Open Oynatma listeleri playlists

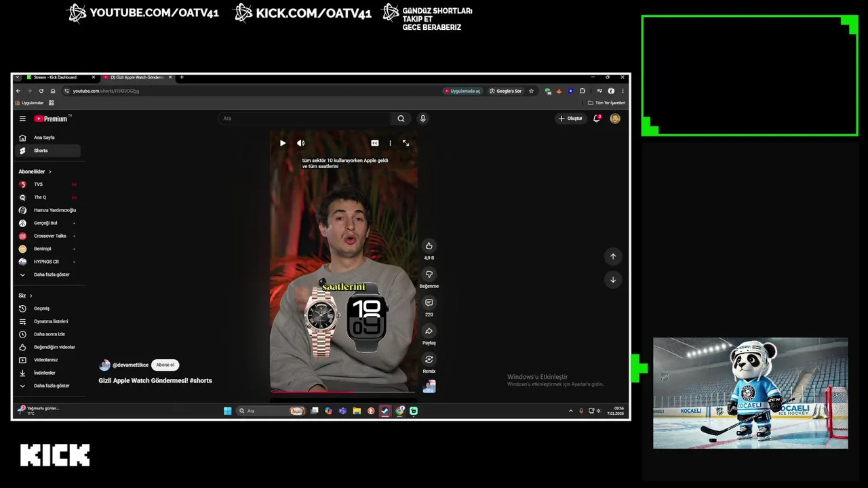(x=47, y=321)
